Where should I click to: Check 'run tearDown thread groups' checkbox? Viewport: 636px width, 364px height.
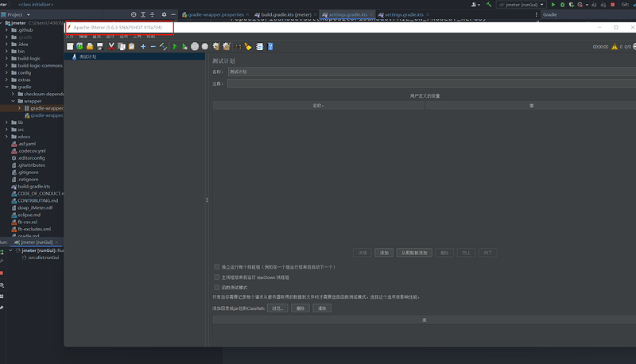click(216, 277)
